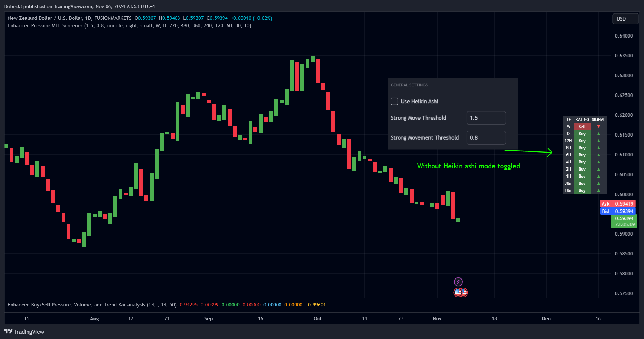Click the Aug label on time axis
Image resolution: width=644 pixels, height=339 pixels.
pos(95,318)
